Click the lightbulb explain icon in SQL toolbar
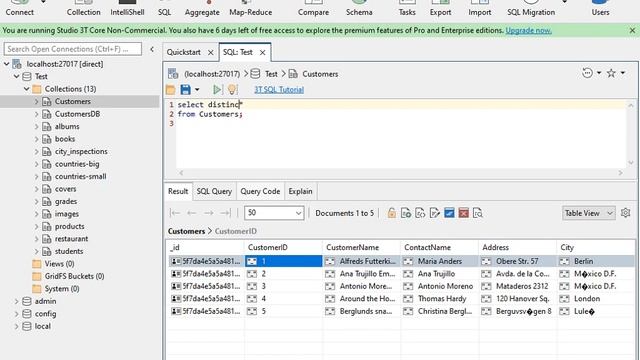Viewport: 640px width, 360px height. pyautogui.click(x=232, y=89)
